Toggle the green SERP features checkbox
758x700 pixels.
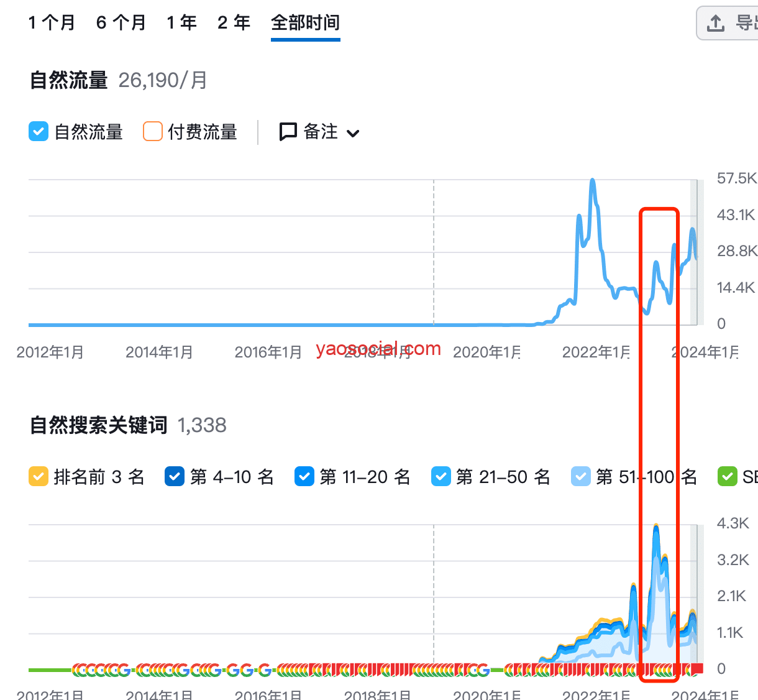[727, 477]
